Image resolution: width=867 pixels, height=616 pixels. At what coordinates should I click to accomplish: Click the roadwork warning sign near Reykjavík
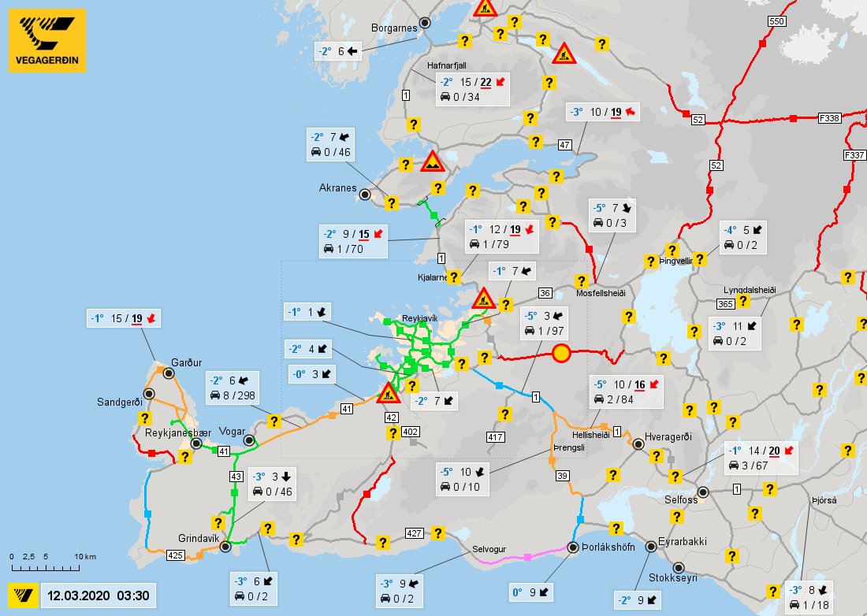coord(484,299)
